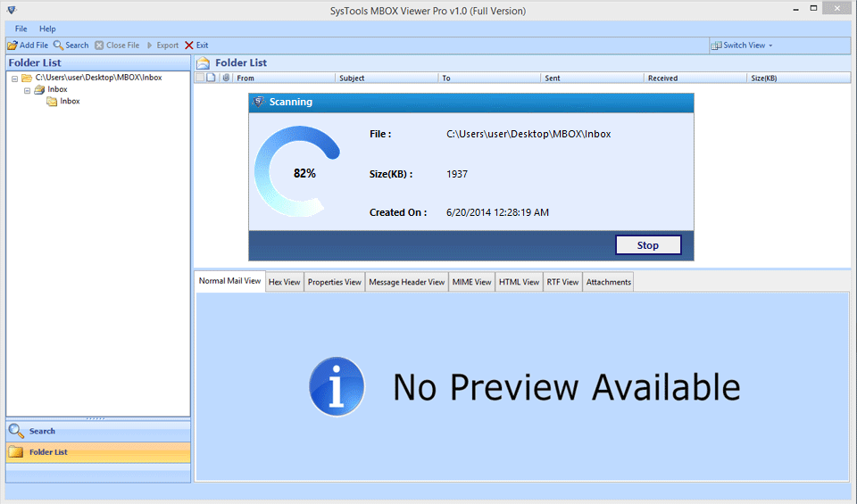Image resolution: width=857 pixels, height=504 pixels.
Task: Open the Attachments tab
Action: [608, 282]
